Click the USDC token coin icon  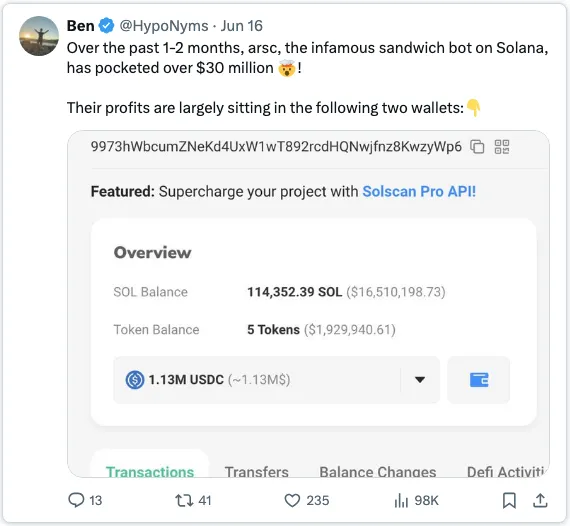pyautogui.click(x=135, y=380)
